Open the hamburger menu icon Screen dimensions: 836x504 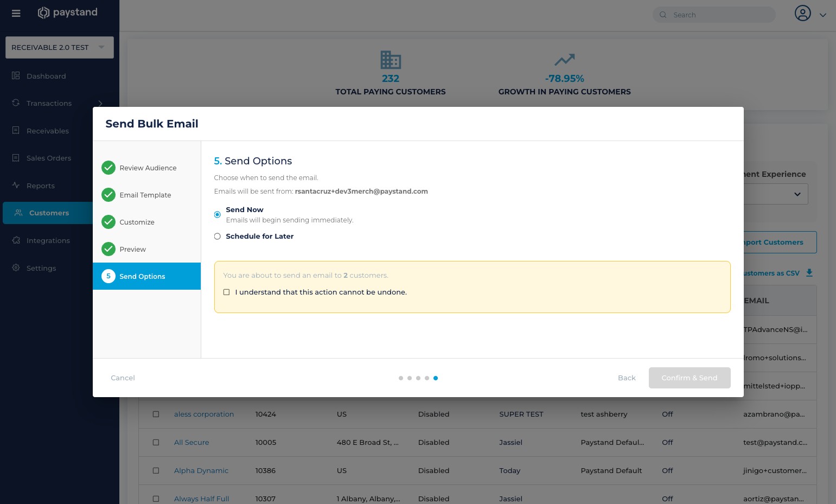pyautogui.click(x=16, y=13)
